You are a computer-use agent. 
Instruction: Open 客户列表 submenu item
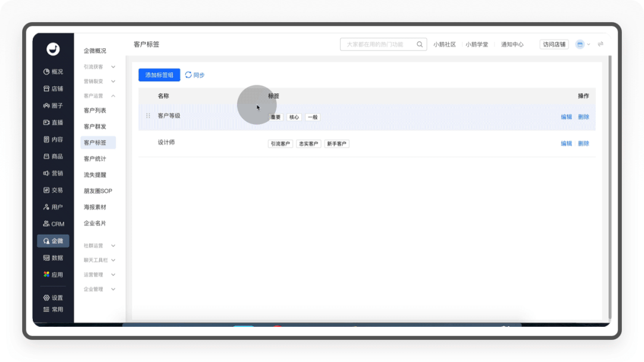[x=95, y=110]
